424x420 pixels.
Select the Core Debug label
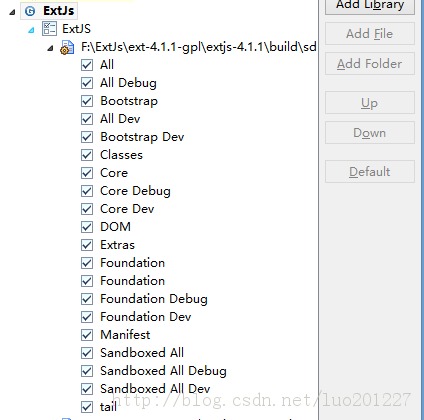[135, 191]
